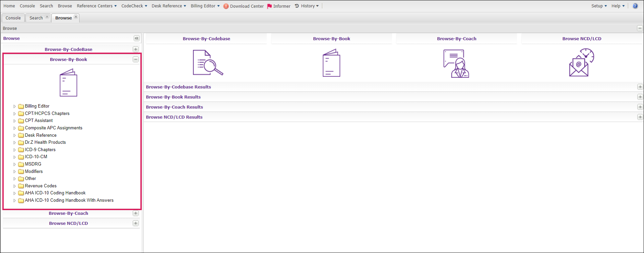Open the Reference Centers dropdown menu
Screen dimensions: 644x253
96,6
